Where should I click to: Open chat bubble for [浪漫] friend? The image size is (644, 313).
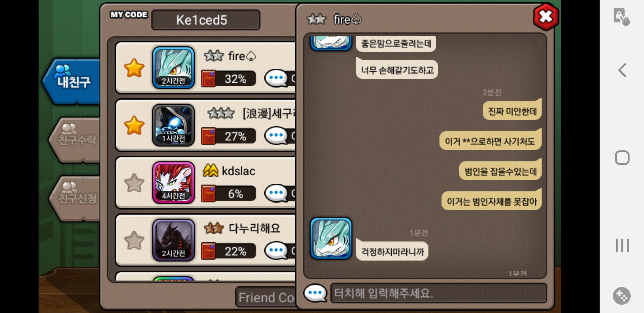coord(276,136)
